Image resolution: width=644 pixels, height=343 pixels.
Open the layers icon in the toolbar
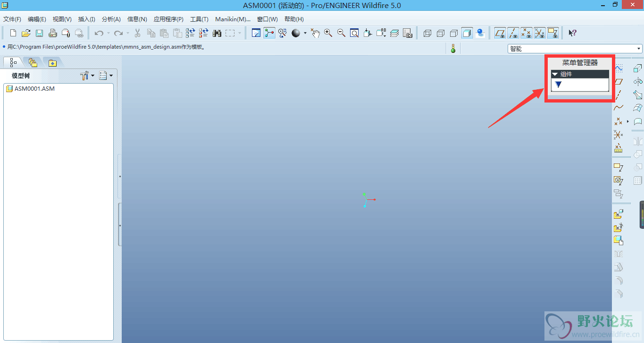[x=394, y=33]
